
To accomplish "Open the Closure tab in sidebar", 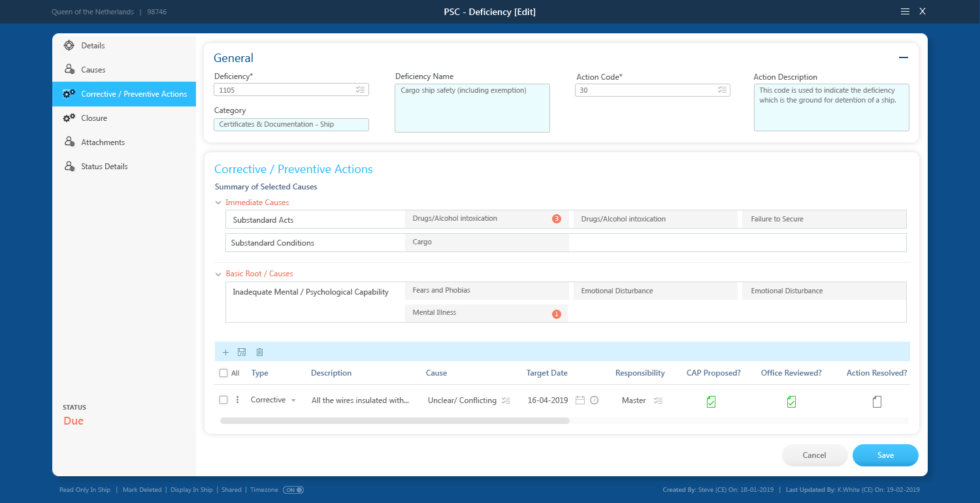I will click(x=94, y=118).
